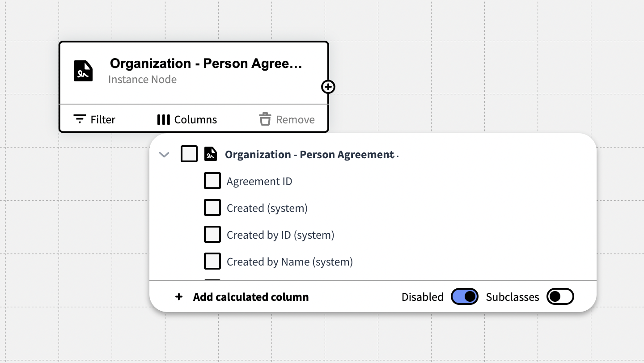Click the Remove trash can icon
Viewport: 644px width, 363px height.
[265, 119]
